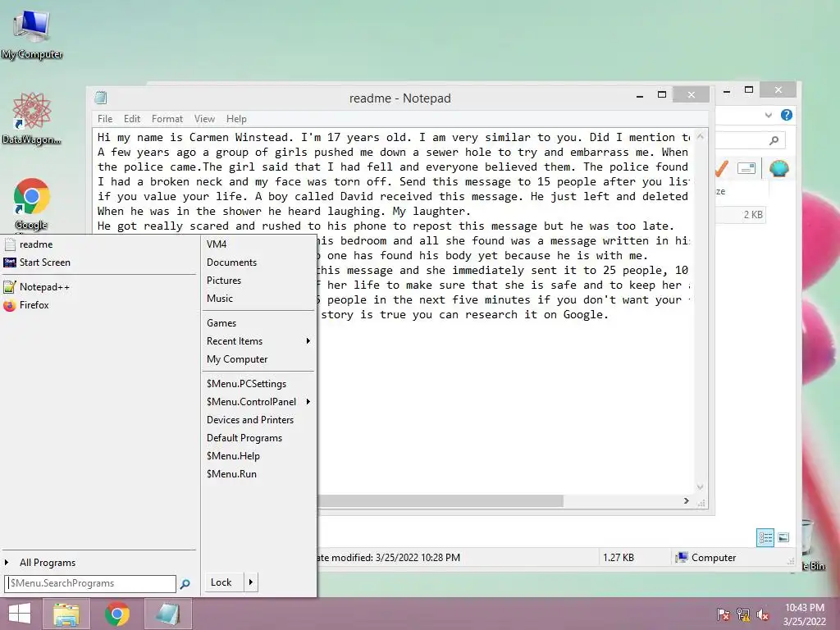Open readme from the start menu
This screenshot has width=840, height=630.
click(x=99, y=244)
